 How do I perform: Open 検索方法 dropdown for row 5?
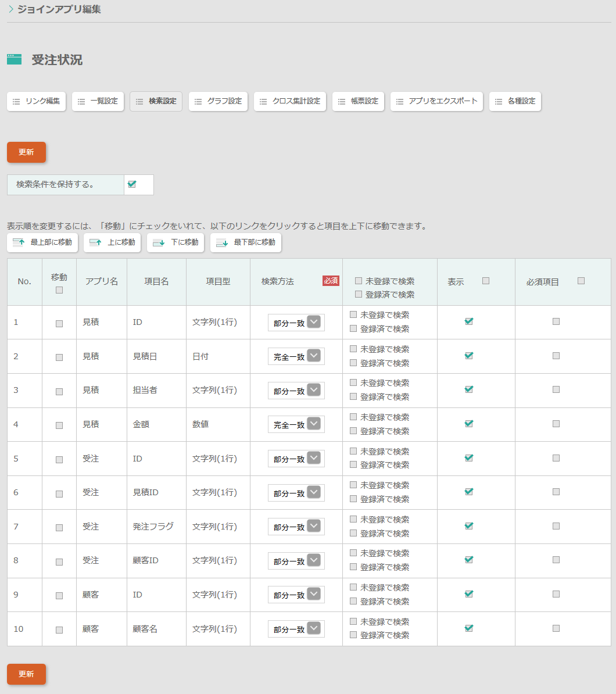pyautogui.click(x=296, y=459)
